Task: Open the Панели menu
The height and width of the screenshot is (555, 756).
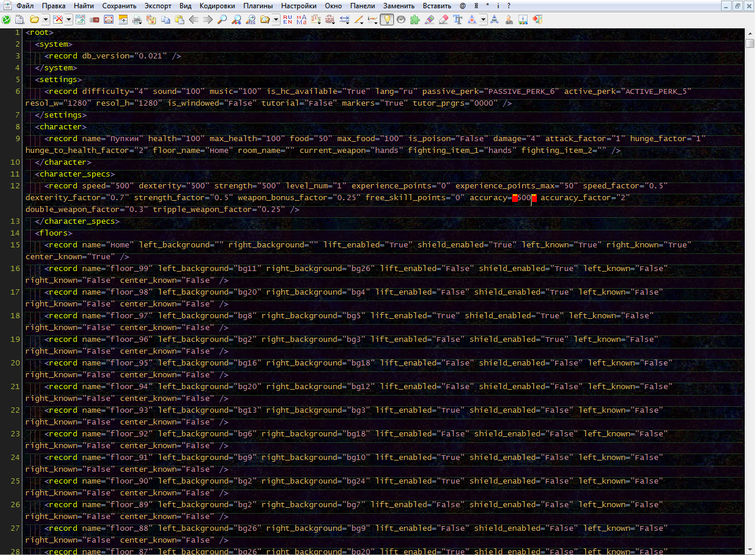Action: coord(363,6)
